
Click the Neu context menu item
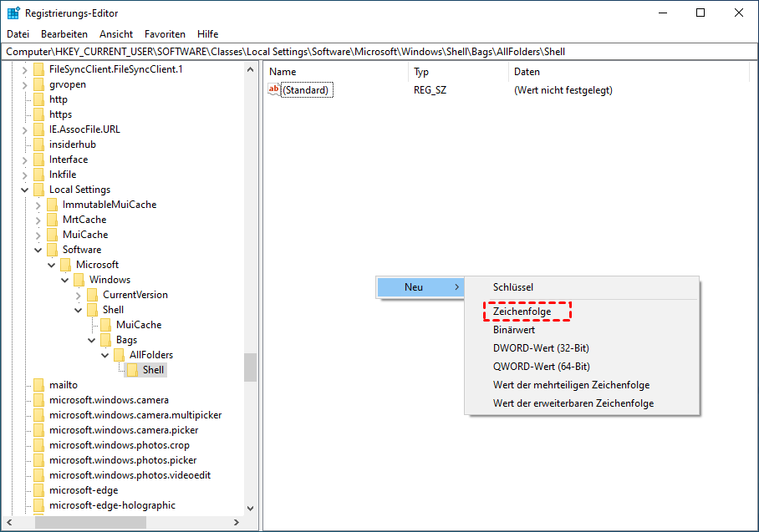(x=420, y=287)
